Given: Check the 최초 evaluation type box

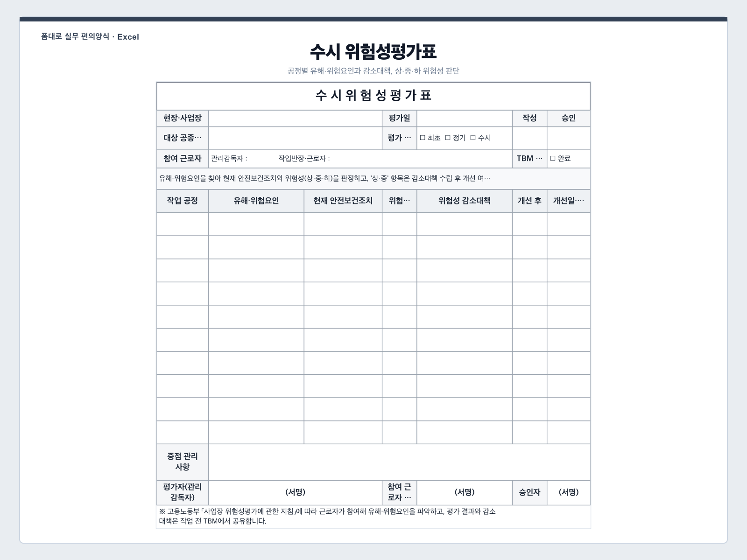Looking at the screenshot, I should [x=423, y=138].
